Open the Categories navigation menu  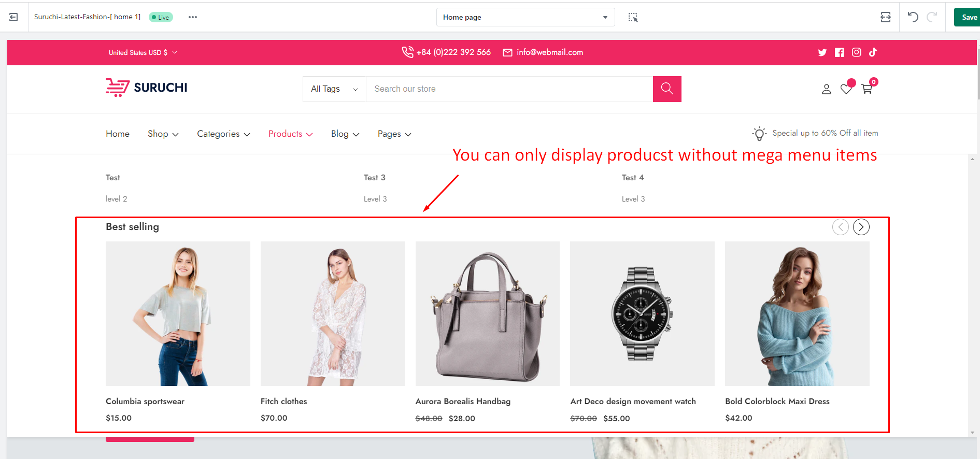223,134
